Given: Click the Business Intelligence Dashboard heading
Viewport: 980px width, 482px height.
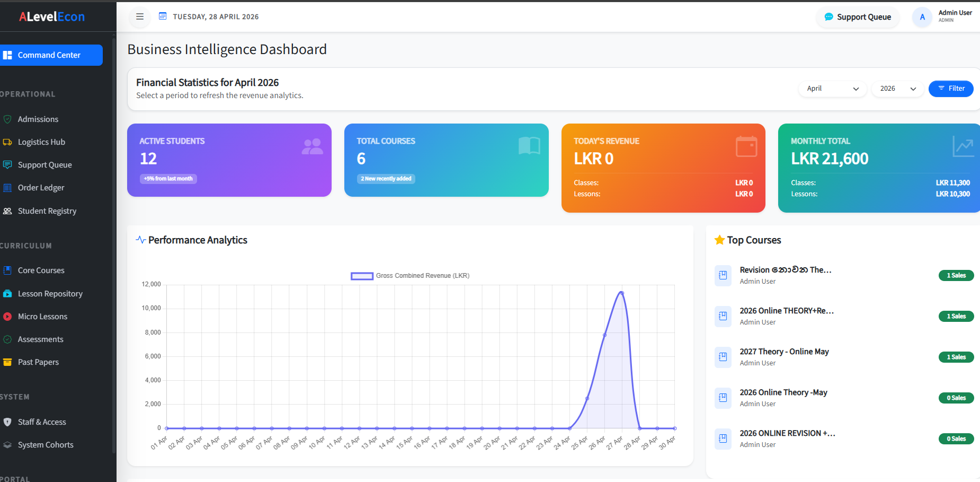Looking at the screenshot, I should point(227,49).
